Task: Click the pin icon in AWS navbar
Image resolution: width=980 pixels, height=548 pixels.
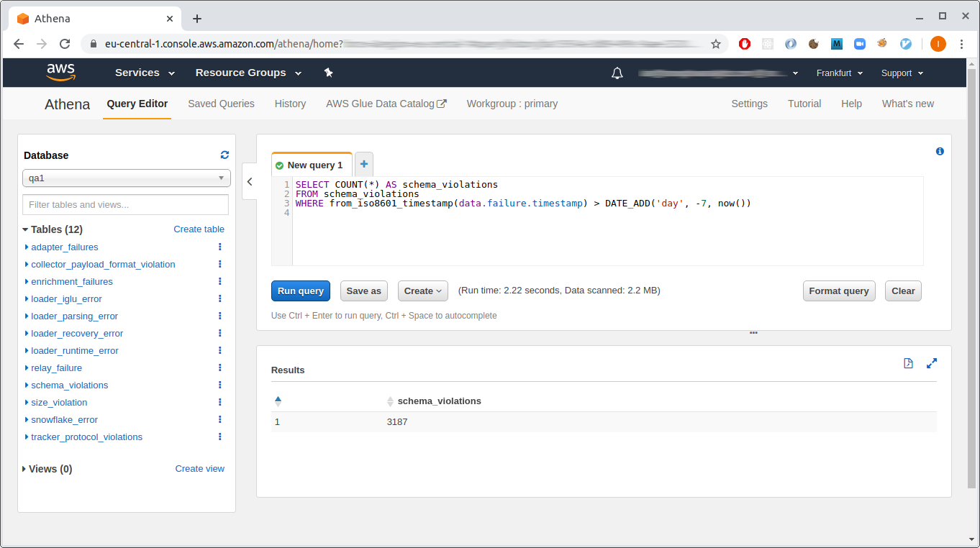Action: coord(329,73)
